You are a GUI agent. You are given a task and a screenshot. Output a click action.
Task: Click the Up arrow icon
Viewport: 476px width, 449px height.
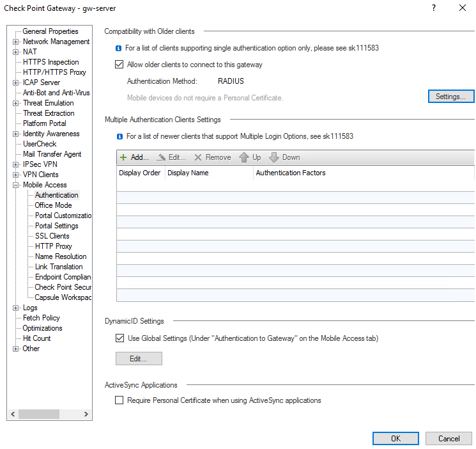[x=244, y=157]
